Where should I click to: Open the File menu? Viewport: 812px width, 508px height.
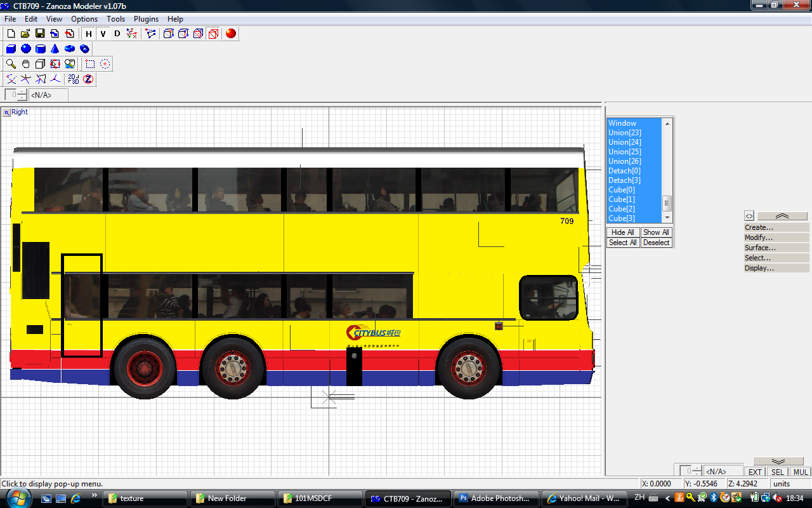click(x=10, y=19)
